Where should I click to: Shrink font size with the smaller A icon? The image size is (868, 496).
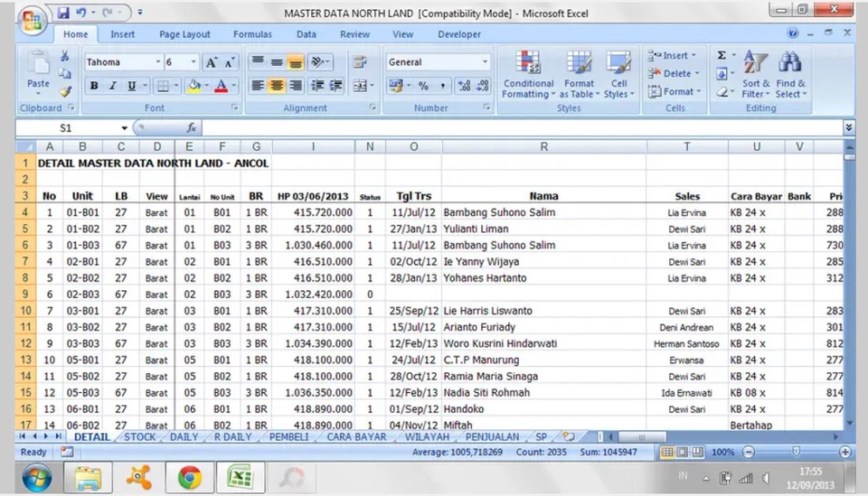[x=229, y=62]
